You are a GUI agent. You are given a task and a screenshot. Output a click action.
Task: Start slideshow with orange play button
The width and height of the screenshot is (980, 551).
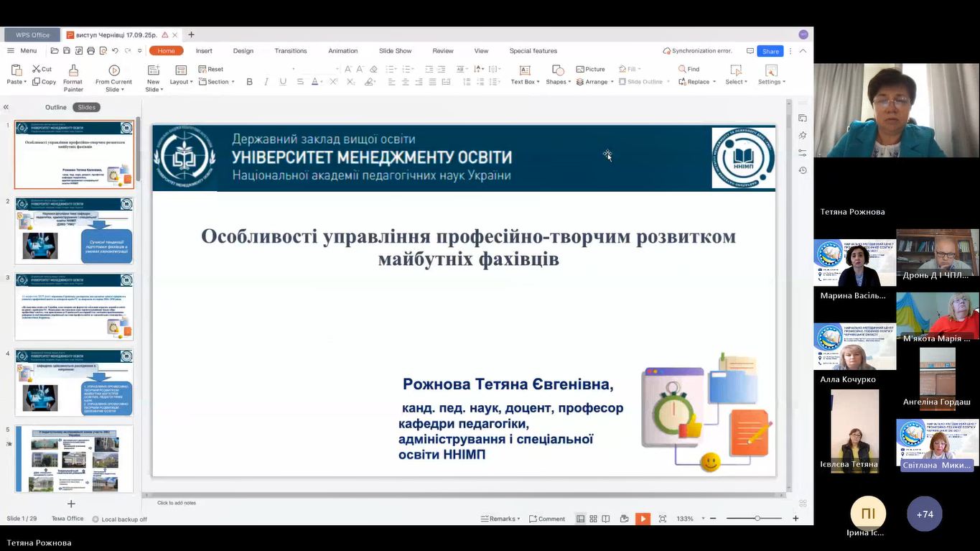tap(643, 519)
